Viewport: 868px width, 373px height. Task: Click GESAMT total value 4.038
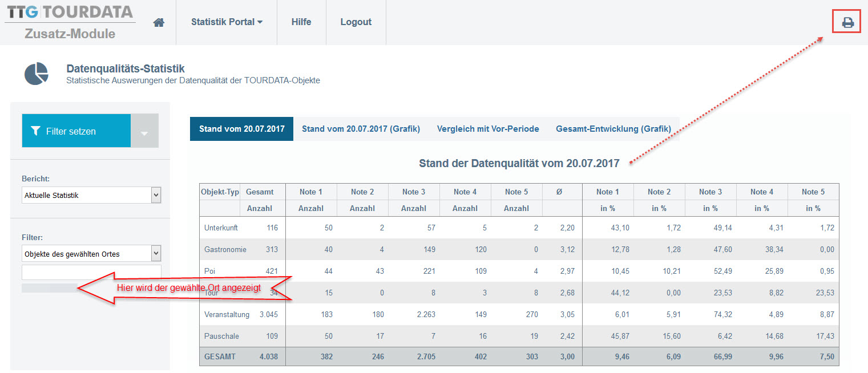click(x=269, y=357)
